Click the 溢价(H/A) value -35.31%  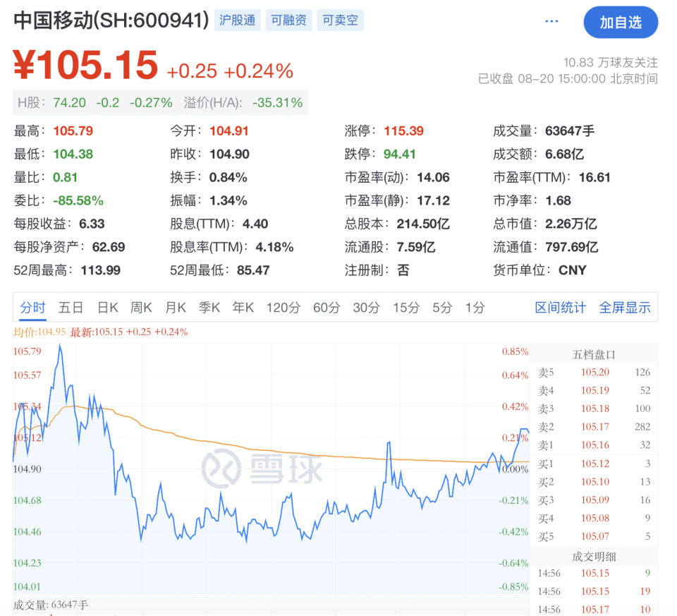tap(278, 103)
